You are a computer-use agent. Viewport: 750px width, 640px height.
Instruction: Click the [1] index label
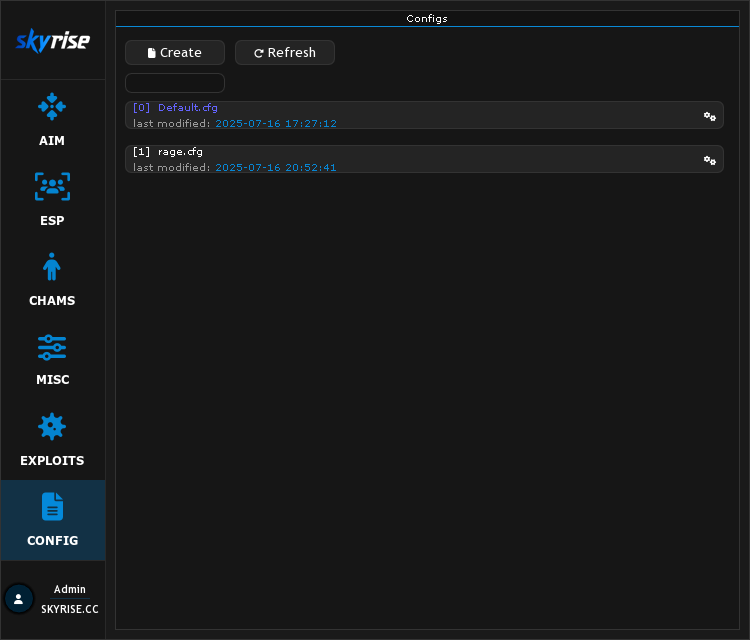point(142,152)
